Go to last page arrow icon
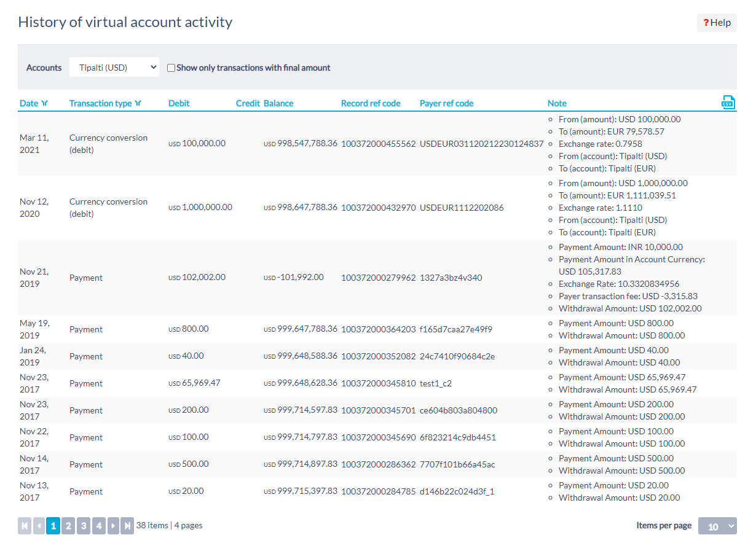756x543 pixels. click(x=127, y=526)
